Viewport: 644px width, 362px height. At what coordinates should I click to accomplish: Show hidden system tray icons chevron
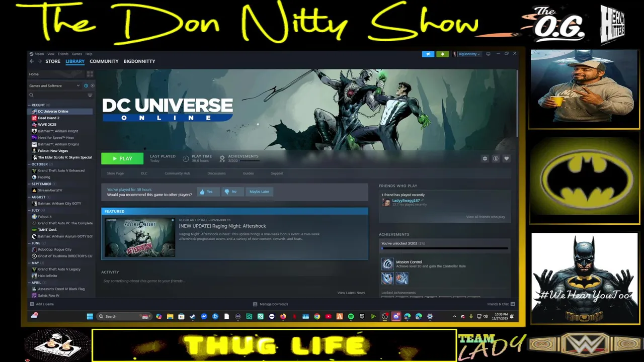[x=454, y=316]
